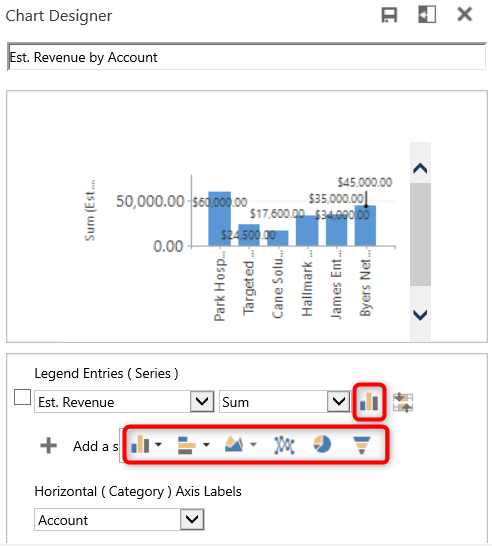Click the plus icon to add a series
The image size is (492, 546).
(x=48, y=445)
